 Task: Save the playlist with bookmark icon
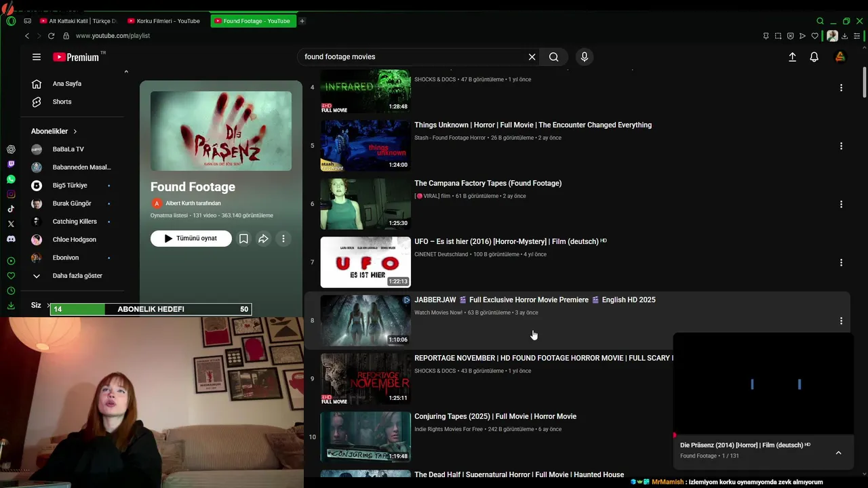(243, 239)
